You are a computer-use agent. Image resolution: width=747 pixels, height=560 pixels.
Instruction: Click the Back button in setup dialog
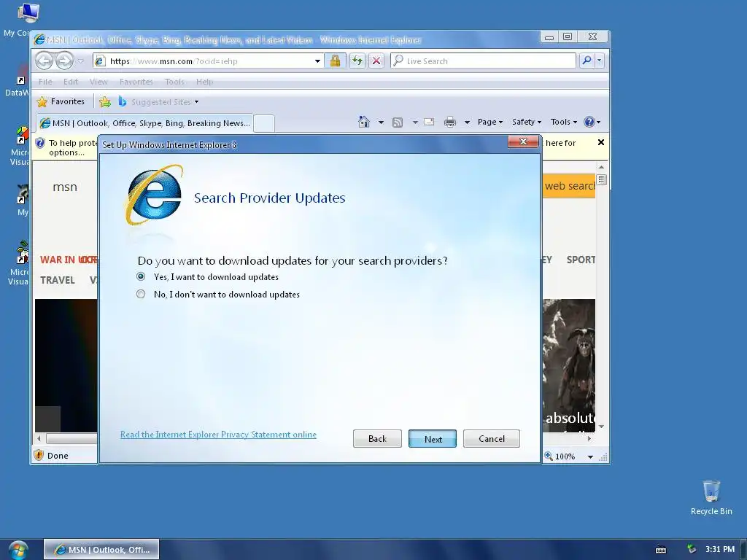(x=377, y=439)
